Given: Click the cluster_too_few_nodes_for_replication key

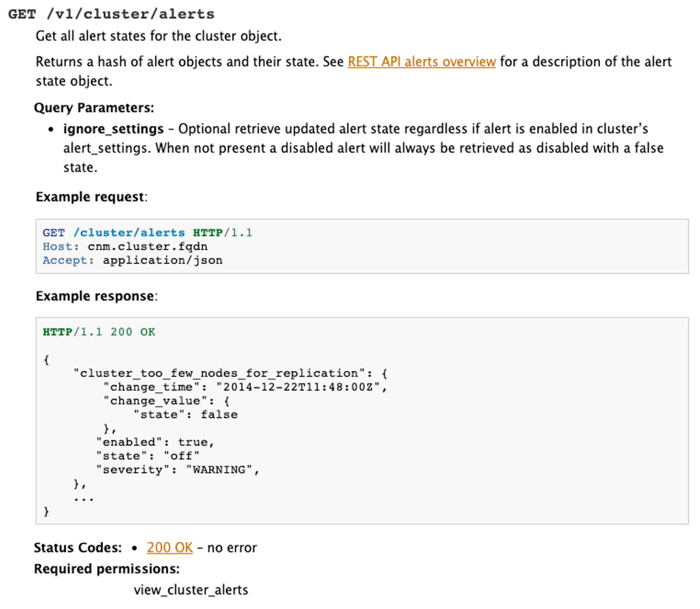Looking at the screenshot, I should click(x=219, y=373).
